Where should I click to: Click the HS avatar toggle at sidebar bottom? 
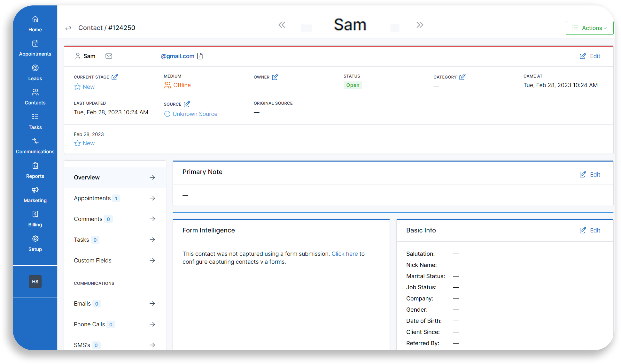[35, 281]
